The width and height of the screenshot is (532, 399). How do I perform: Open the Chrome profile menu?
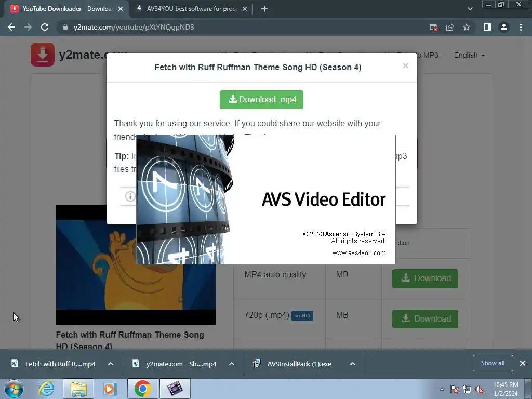click(x=504, y=27)
